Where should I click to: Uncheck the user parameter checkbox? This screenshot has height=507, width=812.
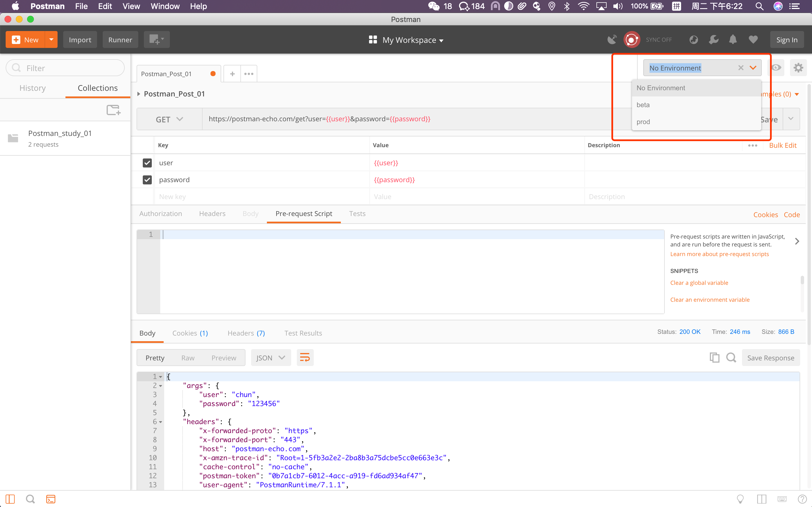[x=147, y=163]
